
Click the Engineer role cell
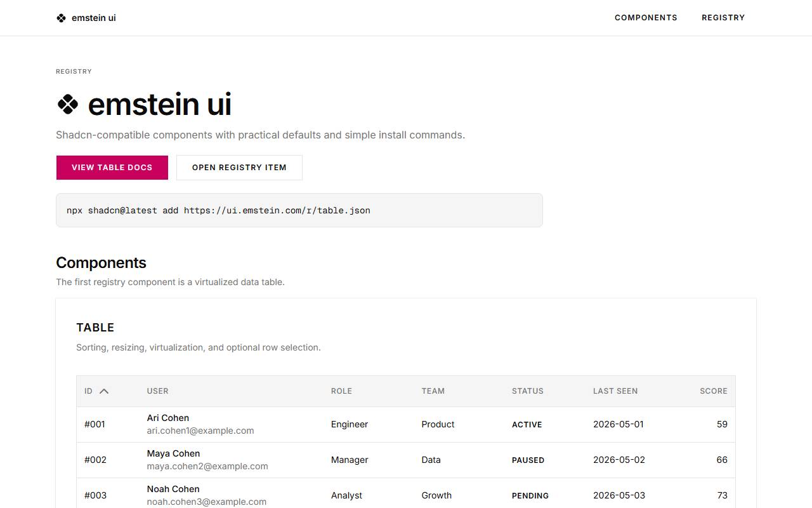click(350, 424)
